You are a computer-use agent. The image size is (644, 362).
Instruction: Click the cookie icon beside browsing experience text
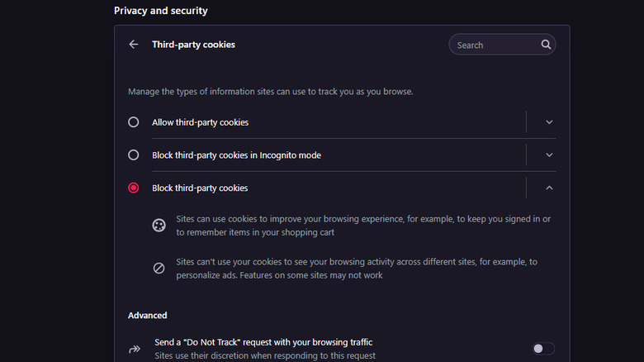point(159,226)
